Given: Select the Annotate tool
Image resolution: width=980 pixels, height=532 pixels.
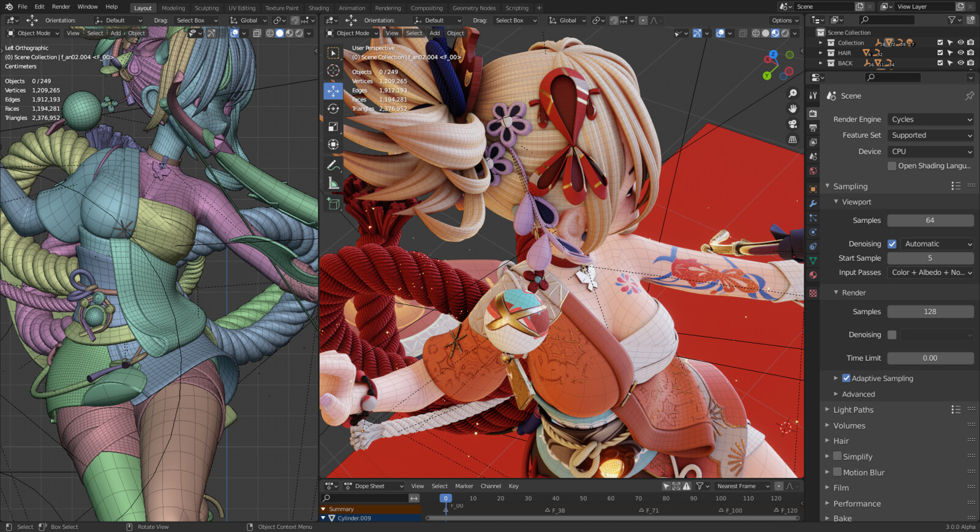Looking at the screenshot, I should coord(333,165).
